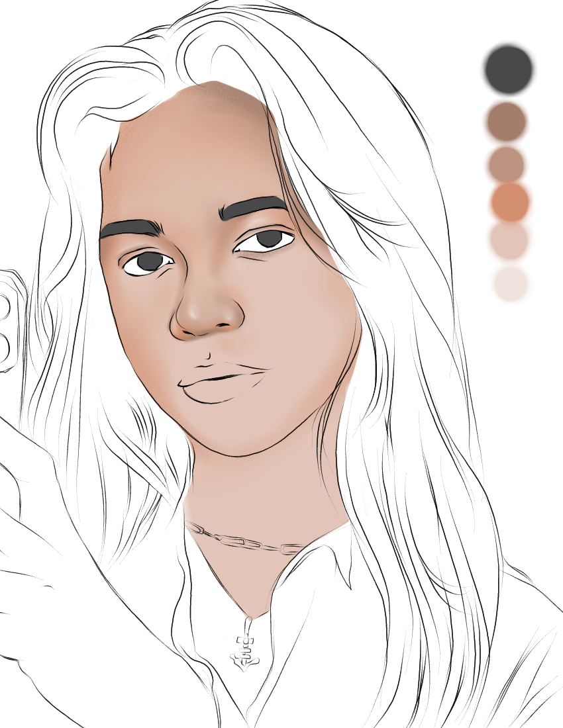Select the subject's left eye pupil
The width and height of the screenshot is (563, 728).
[271, 238]
